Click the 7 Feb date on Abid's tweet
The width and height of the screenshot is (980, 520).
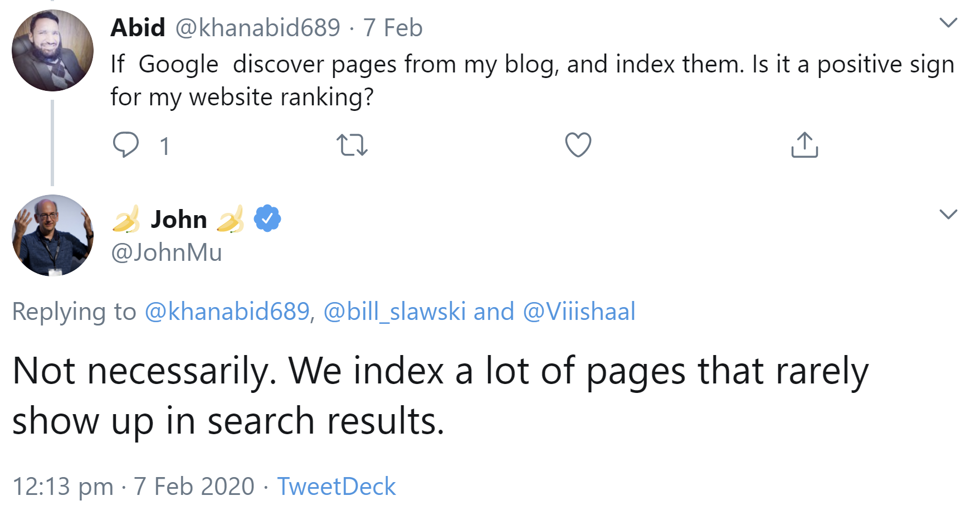pos(393,27)
